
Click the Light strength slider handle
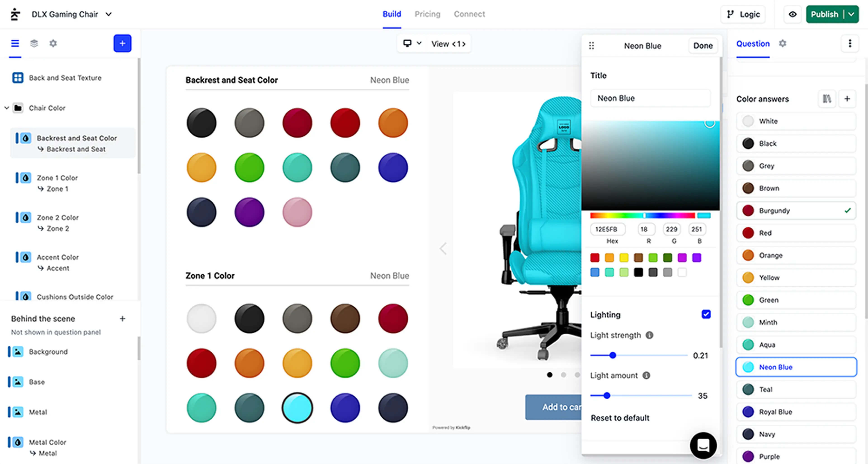(613, 355)
